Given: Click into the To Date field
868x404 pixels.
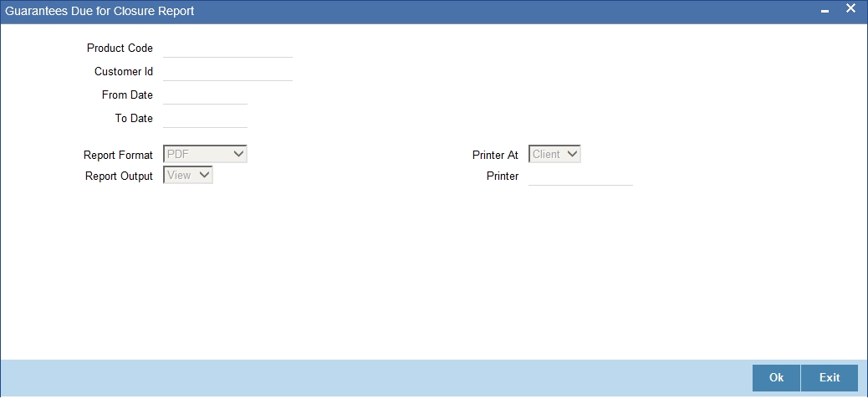Looking at the screenshot, I should point(206,119).
